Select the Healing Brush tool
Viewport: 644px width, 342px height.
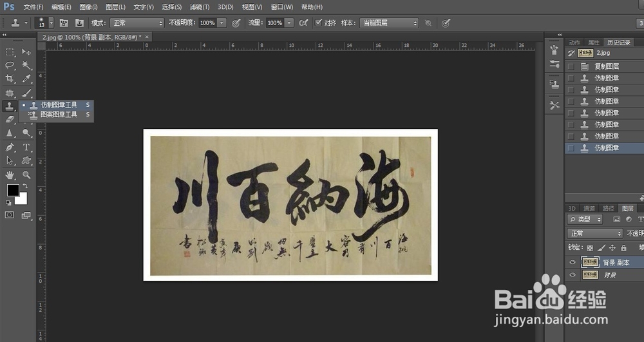10,93
